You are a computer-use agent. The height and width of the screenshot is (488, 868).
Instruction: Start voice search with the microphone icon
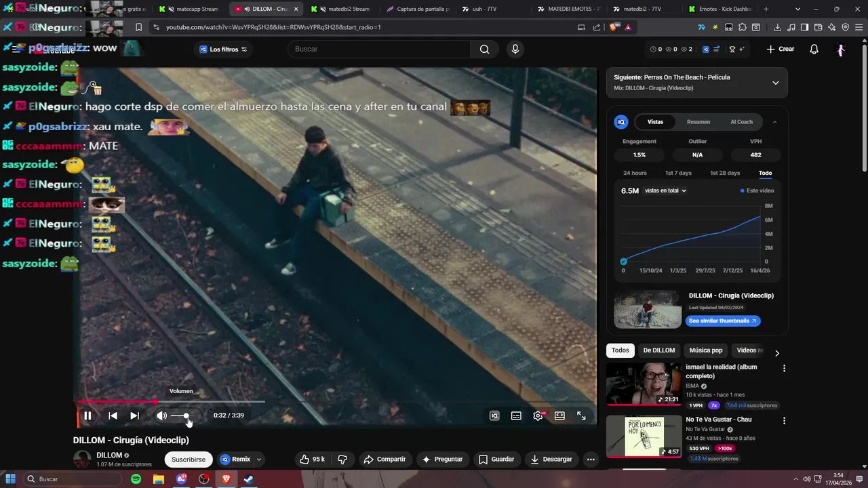[515, 49]
